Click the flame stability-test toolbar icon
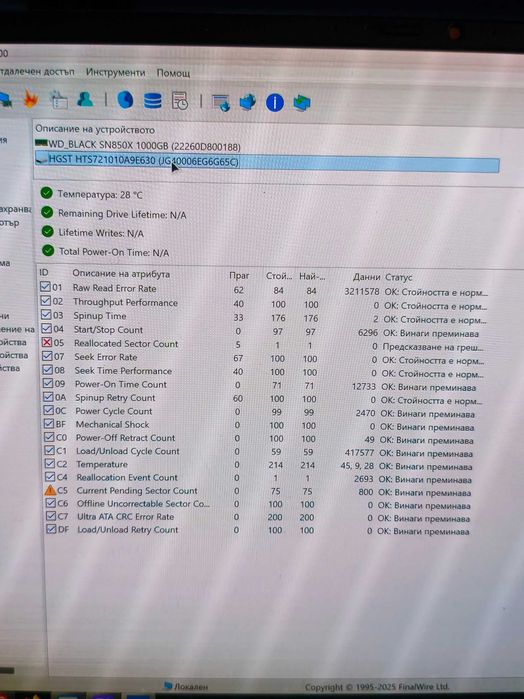This screenshot has width=524, height=699. (31, 99)
